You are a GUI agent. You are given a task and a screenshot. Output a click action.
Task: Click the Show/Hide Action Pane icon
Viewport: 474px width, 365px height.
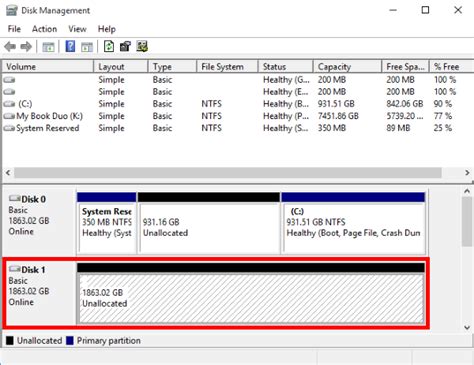[87, 47]
